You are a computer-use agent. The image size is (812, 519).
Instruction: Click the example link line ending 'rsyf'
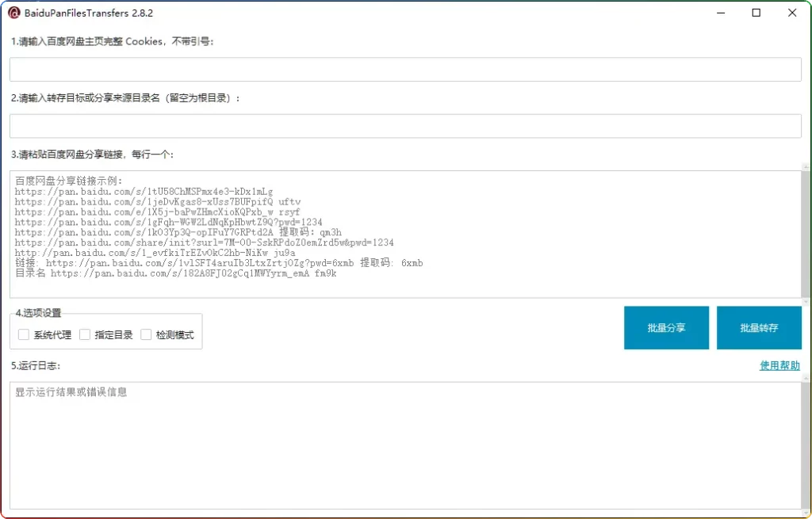[158, 212]
